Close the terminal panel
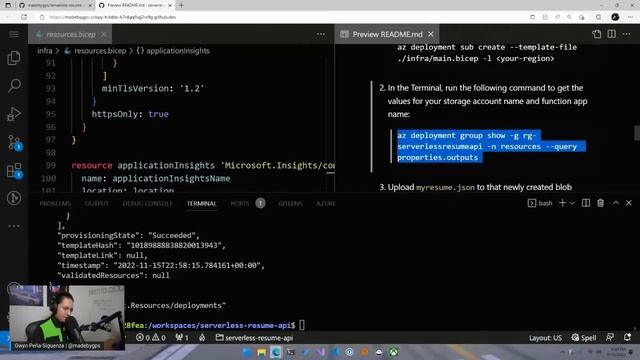Screen dimensions: 640x360 coord(629,203)
